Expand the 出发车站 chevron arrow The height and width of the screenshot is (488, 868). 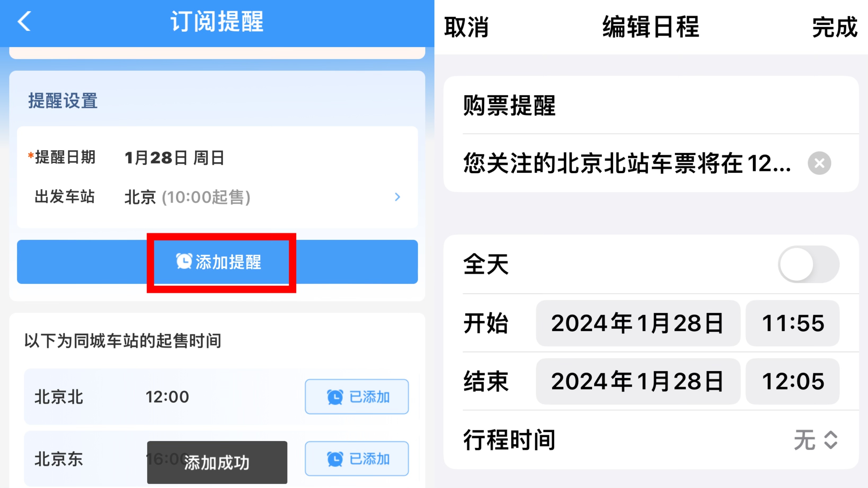(398, 197)
